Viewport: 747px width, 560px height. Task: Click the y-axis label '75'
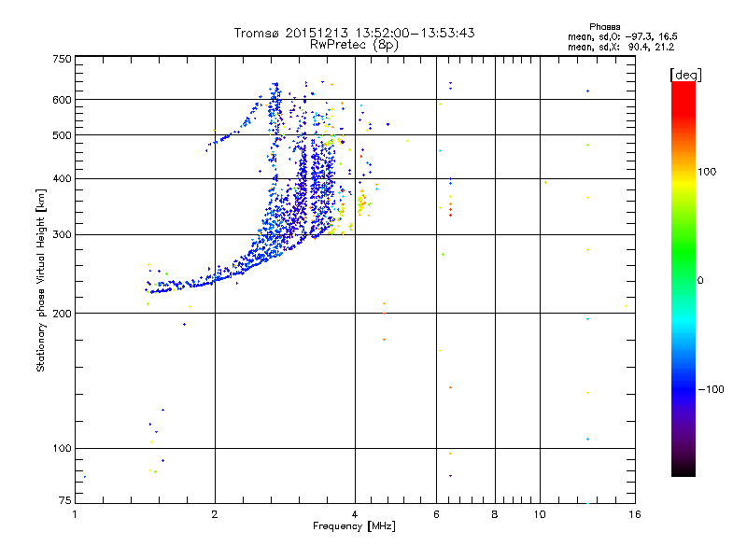point(65,500)
